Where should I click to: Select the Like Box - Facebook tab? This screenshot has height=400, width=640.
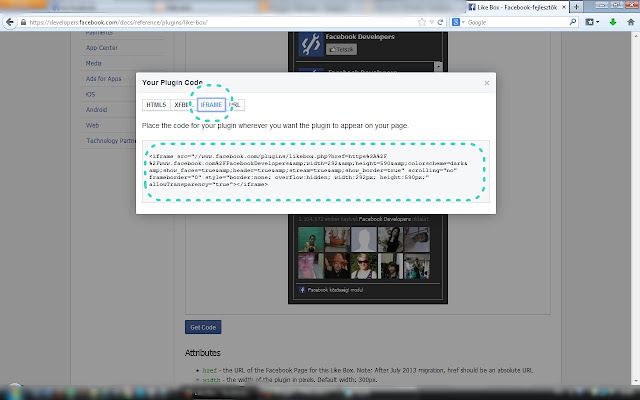517,7
